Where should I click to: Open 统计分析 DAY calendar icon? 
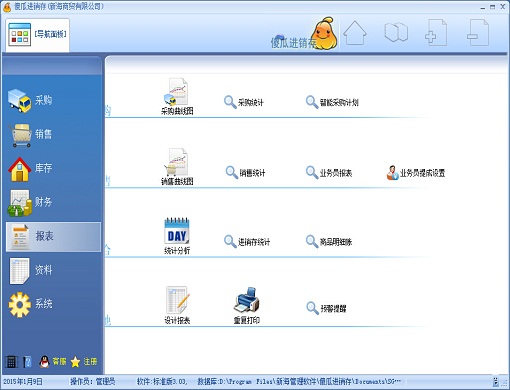click(x=177, y=236)
